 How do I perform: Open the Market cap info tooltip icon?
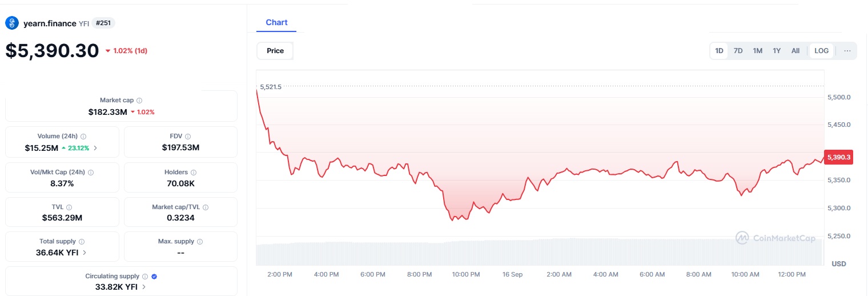[139, 100]
